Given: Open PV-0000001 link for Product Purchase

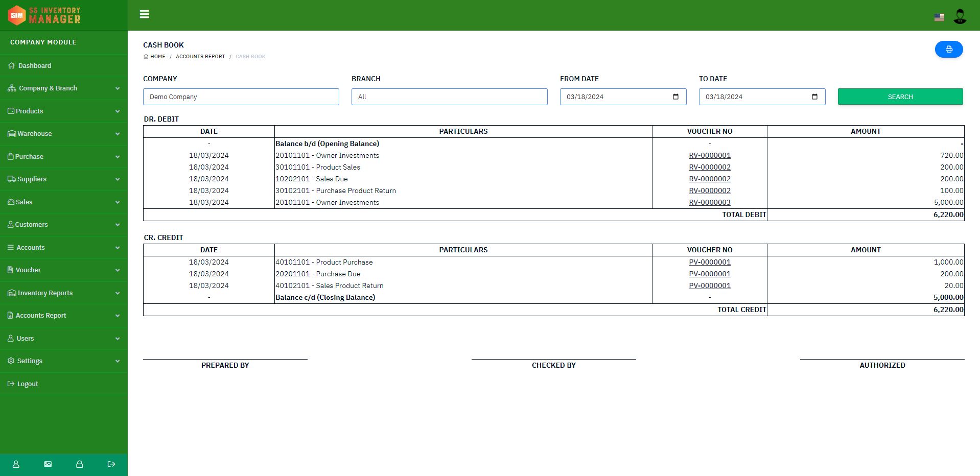Looking at the screenshot, I should point(710,263).
